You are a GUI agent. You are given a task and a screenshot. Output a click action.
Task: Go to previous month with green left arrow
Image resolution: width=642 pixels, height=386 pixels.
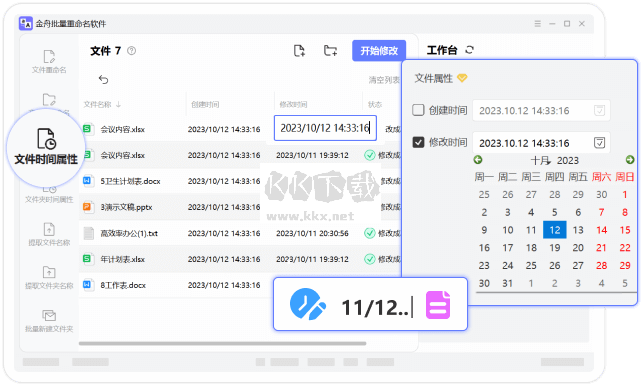478,160
